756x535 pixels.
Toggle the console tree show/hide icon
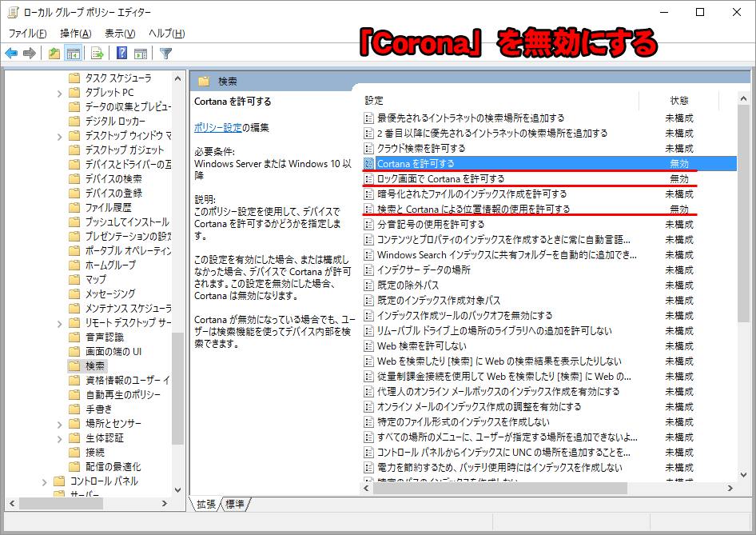pos(74,53)
